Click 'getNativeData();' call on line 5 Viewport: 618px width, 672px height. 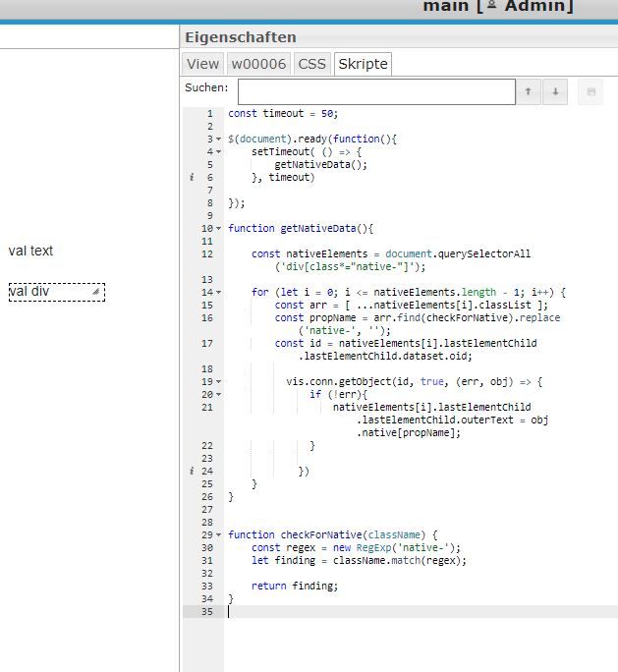pos(320,165)
